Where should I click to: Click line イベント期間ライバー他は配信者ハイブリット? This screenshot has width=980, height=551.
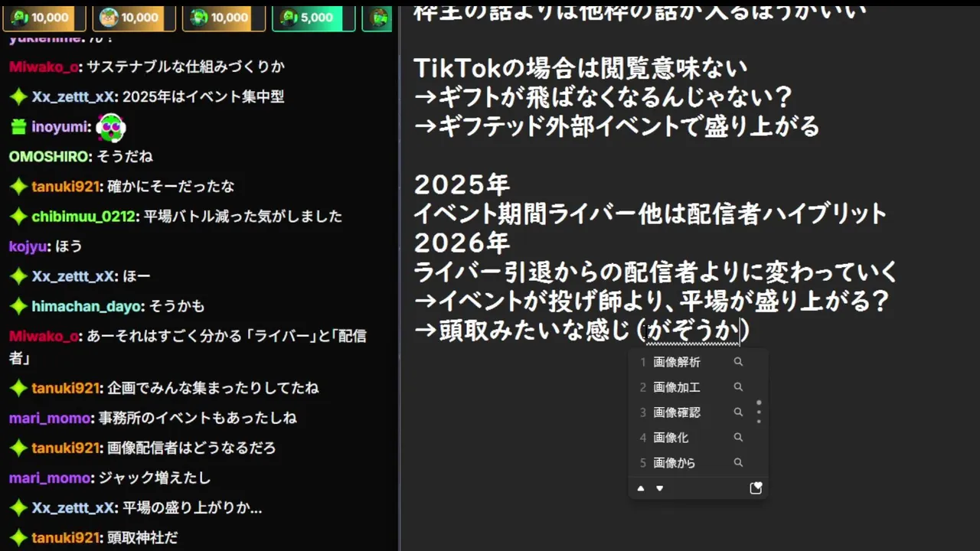tap(650, 214)
